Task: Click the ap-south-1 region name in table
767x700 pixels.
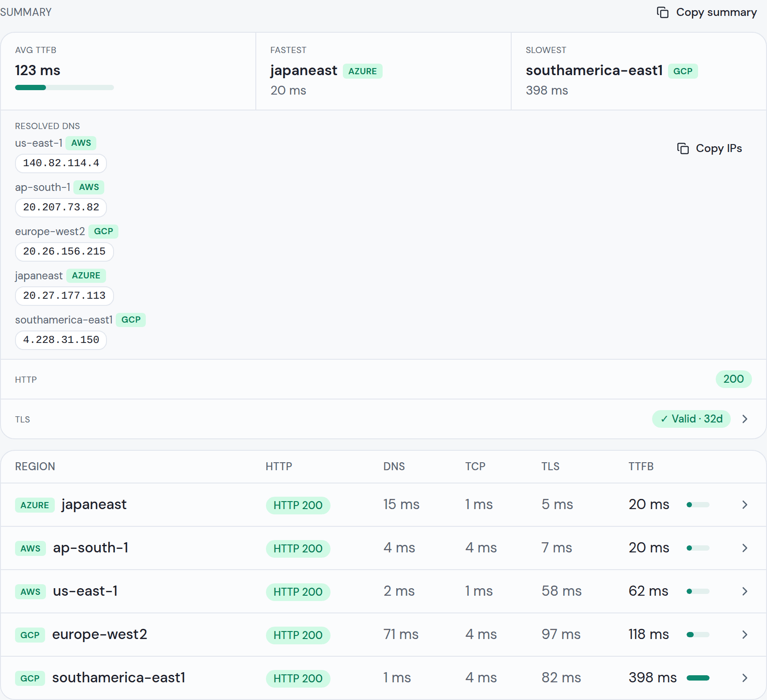Action: tap(91, 548)
